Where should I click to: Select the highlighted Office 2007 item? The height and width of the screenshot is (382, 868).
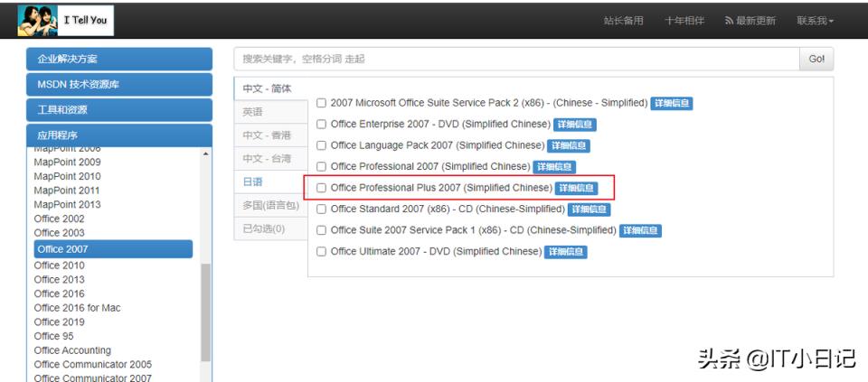113,248
